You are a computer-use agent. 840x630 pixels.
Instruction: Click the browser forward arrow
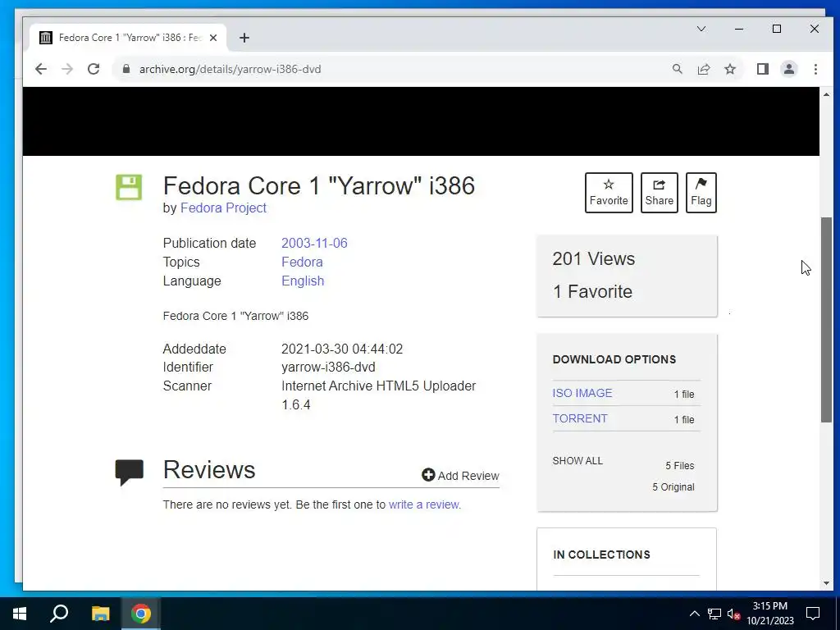pos(67,69)
